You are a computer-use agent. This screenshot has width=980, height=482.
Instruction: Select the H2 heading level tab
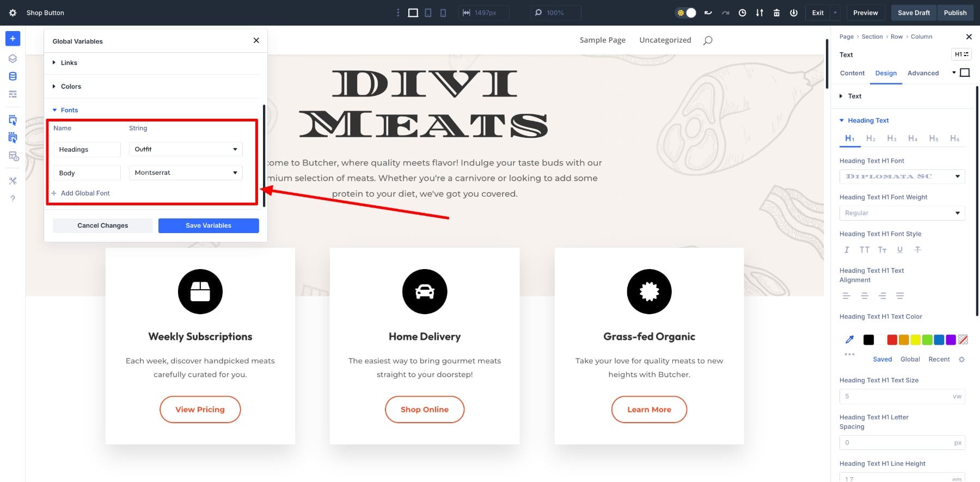[871, 138]
